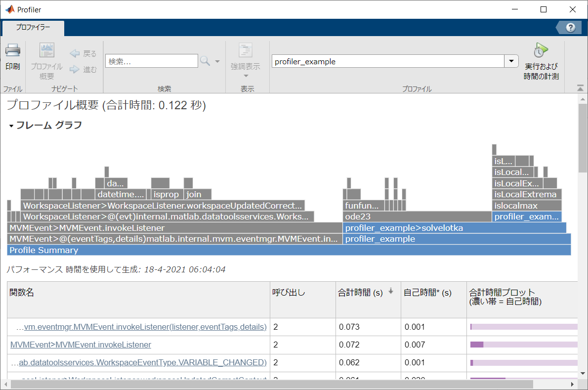Select the islocalmax bar in flame graph
Screen dimensions: 588x390
(x=526, y=206)
